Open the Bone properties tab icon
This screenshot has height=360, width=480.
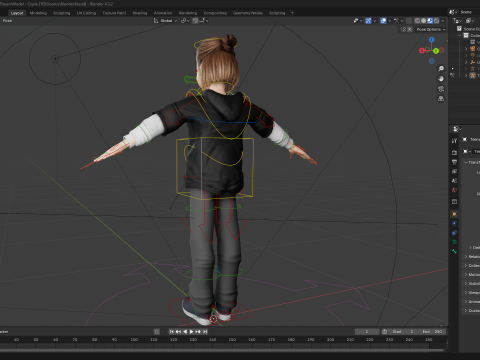click(x=454, y=251)
